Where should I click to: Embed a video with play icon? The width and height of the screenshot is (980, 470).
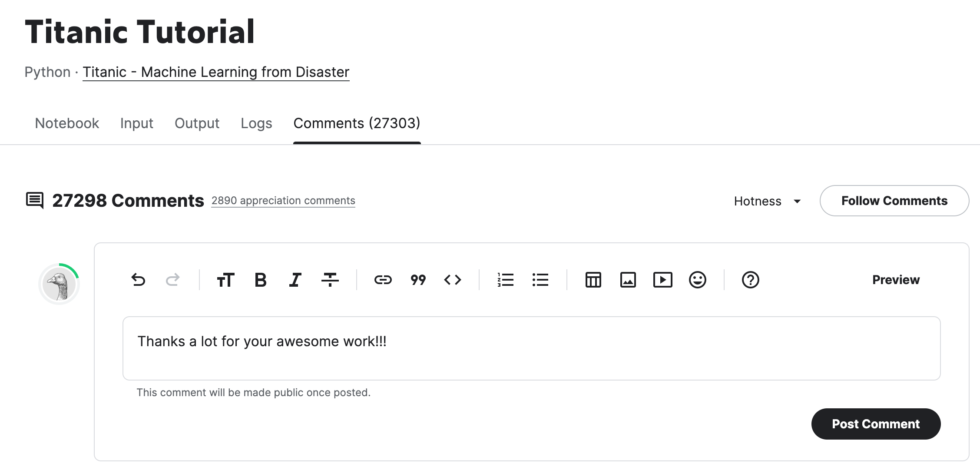[663, 280]
